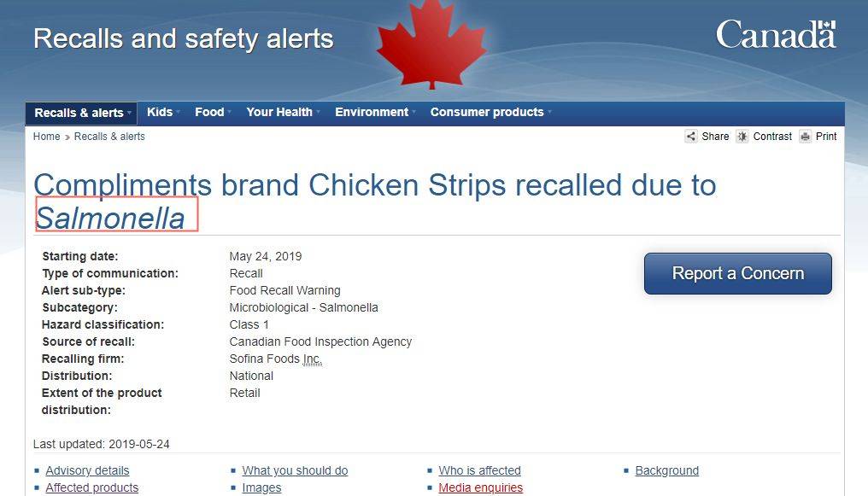Image resolution: width=868 pixels, height=496 pixels.
Task: Click the Media enquiries link
Action: click(480, 487)
